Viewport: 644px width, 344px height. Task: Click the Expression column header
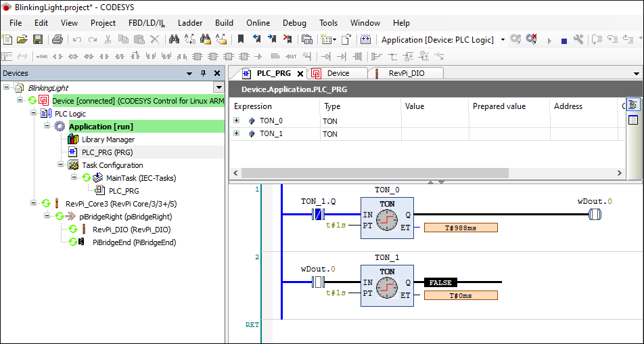pyautogui.click(x=275, y=106)
